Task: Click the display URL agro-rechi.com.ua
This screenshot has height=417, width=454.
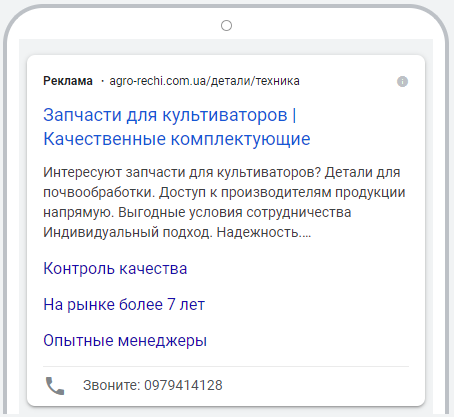Action: pyautogui.click(x=159, y=81)
